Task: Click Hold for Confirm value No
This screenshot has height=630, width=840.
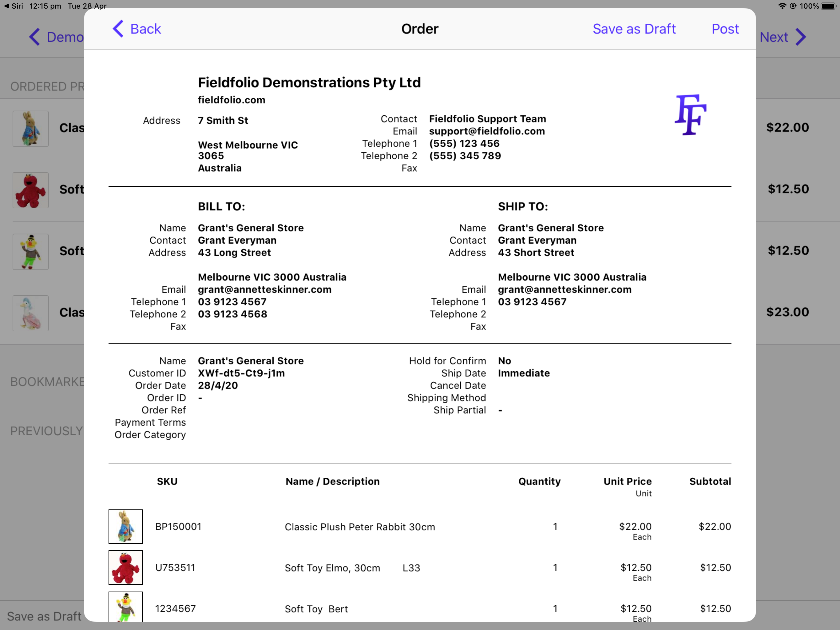Action: (504, 361)
